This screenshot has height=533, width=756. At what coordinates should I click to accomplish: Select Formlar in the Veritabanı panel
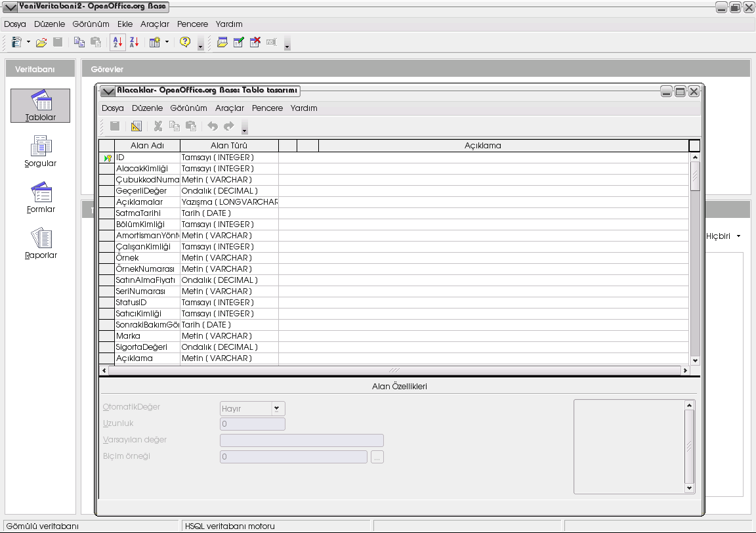(41, 198)
